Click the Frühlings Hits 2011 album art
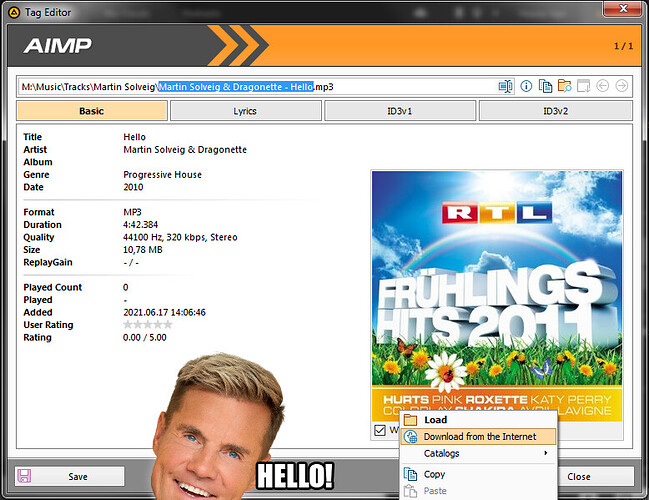Image resolution: width=649 pixels, height=500 pixels. (x=497, y=296)
